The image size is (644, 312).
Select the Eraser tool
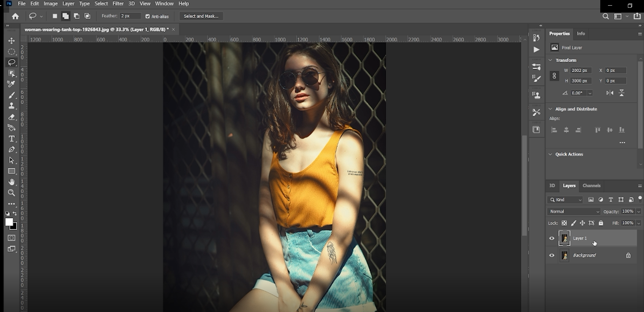12,117
